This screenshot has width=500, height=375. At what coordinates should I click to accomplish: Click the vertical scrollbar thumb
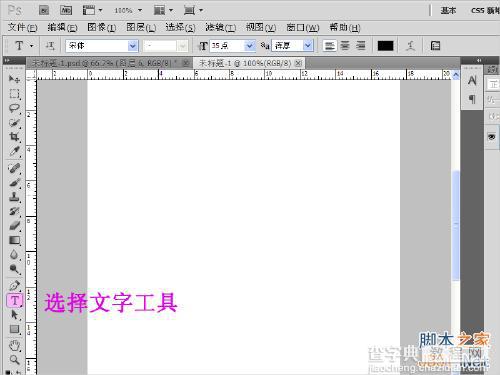[456, 225]
